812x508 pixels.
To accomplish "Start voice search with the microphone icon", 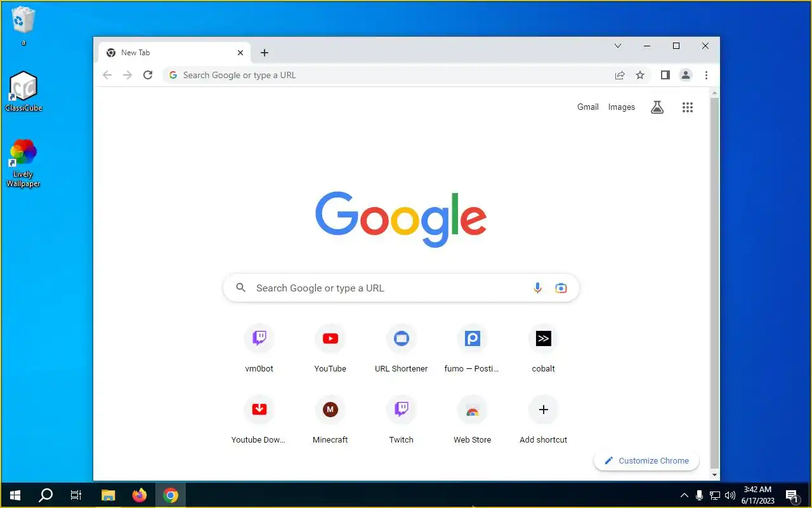I will (537, 288).
